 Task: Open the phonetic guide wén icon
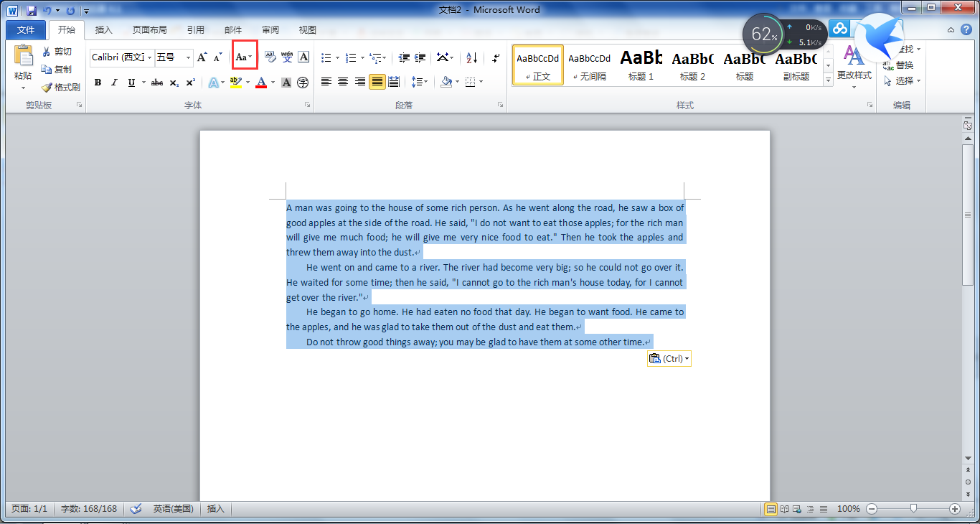pyautogui.click(x=287, y=57)
